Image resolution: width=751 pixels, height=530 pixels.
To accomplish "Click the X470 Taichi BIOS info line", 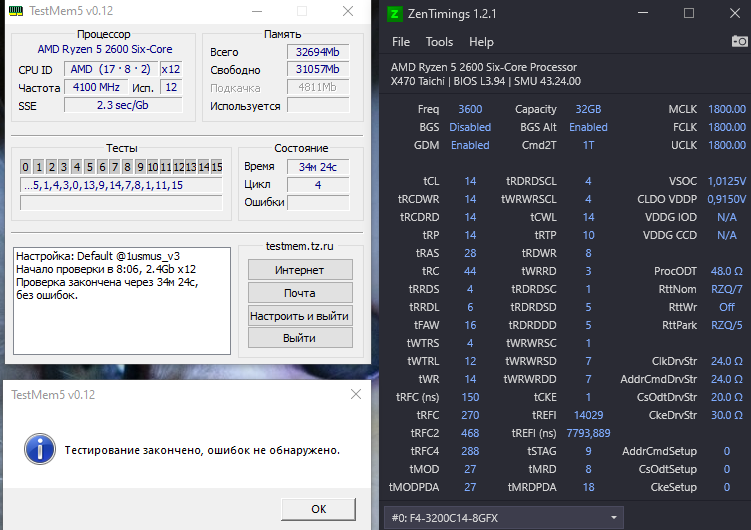I will pyautogui.click(x=486, y=81).
